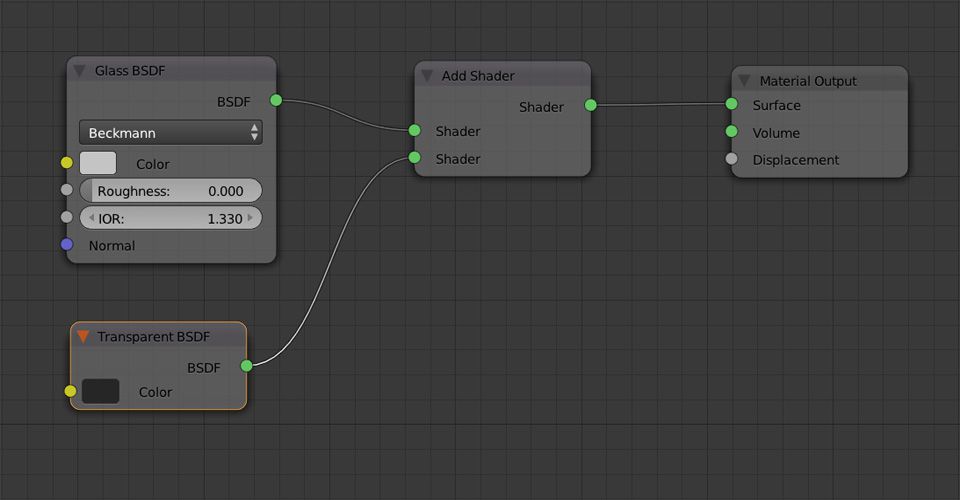
Task: Click the first Shader input socket
Action: click(414, 130)
